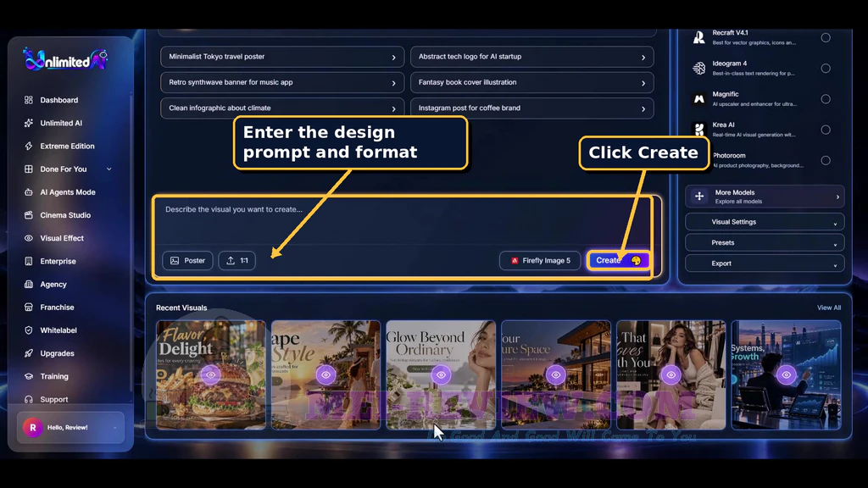Open the Whitelabel menu item

58,330
